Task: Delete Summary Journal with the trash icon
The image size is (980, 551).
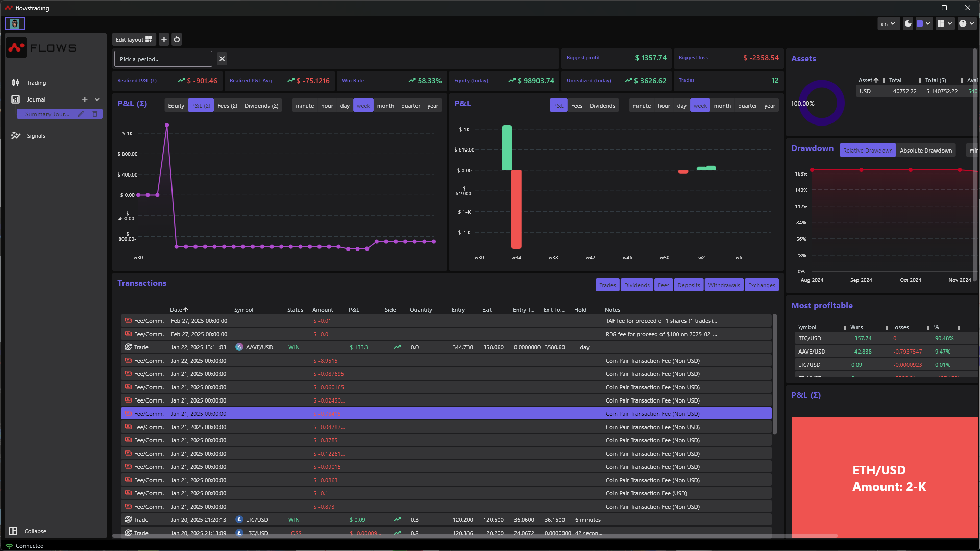Action: click(95, 114)
